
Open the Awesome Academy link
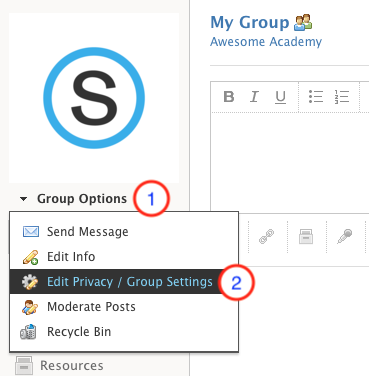(x=266, y=42)
